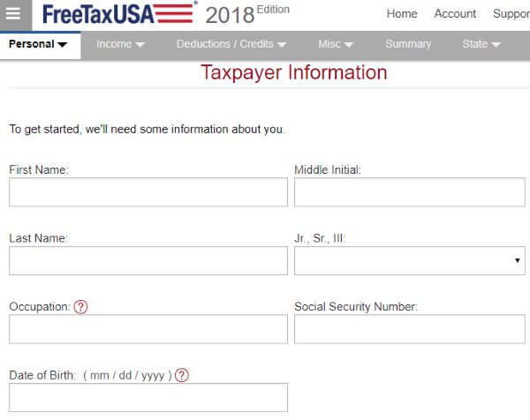Click the First Name input field

(148, 192)
